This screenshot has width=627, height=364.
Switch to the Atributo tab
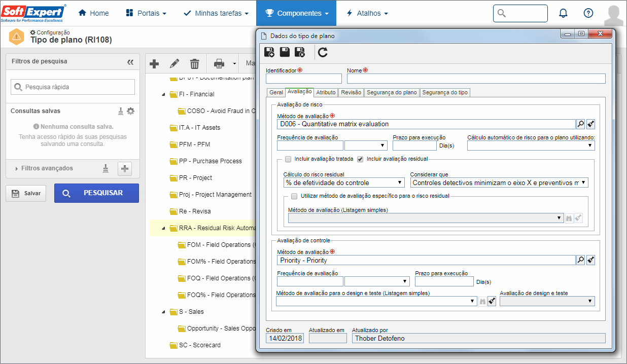click(x=326, y=92)
